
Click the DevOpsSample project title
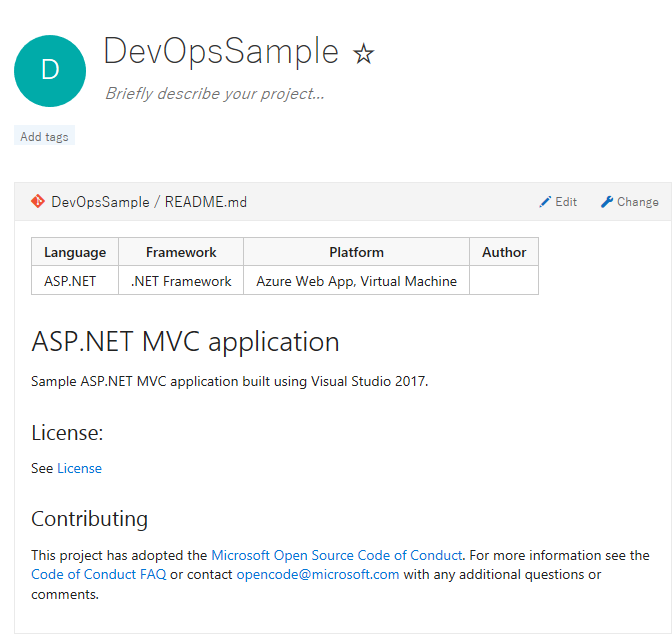(x=221, y=51)
